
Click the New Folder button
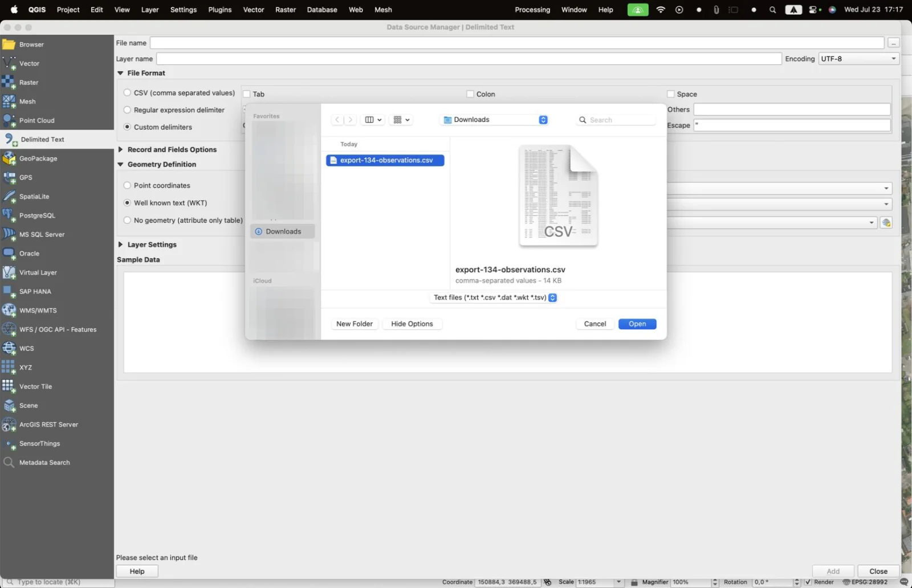[355, 324]
